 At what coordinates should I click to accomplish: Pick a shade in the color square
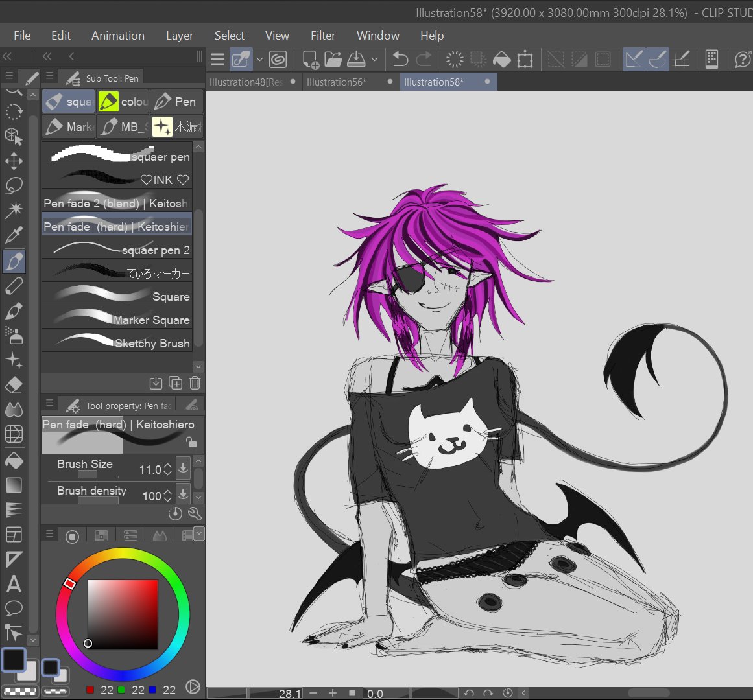pos(123,614)
